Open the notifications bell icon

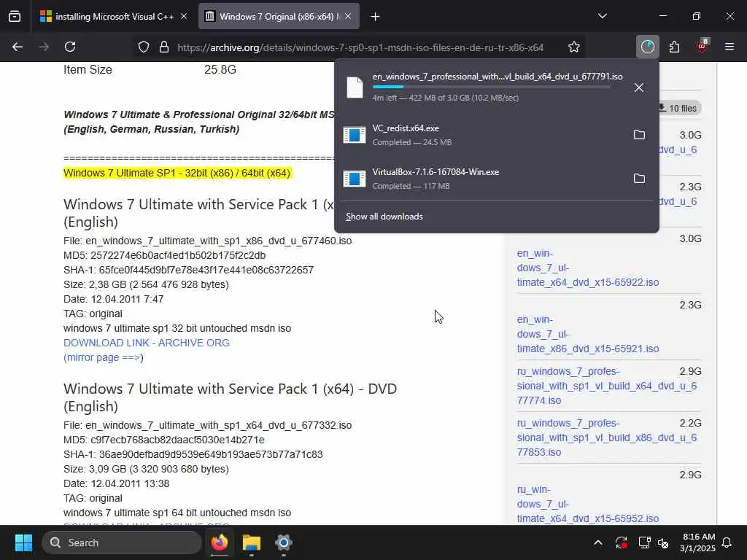727,542
